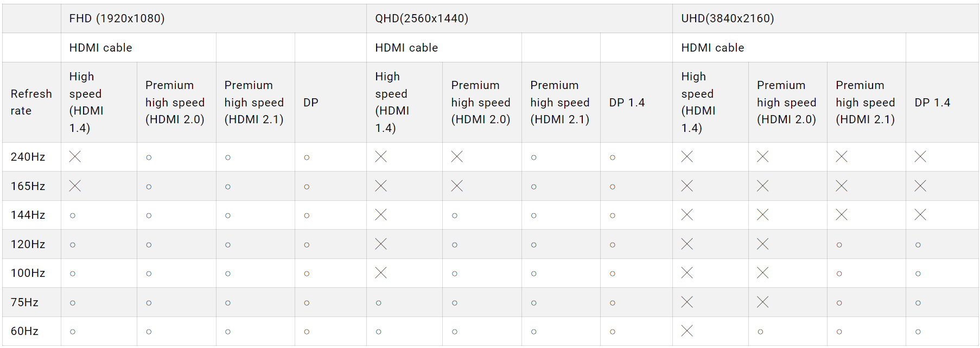The image size is (980, 348).
Task: Click the cross for FHD HDMI 1.4 at 240Hz
Action: [75, 157]
